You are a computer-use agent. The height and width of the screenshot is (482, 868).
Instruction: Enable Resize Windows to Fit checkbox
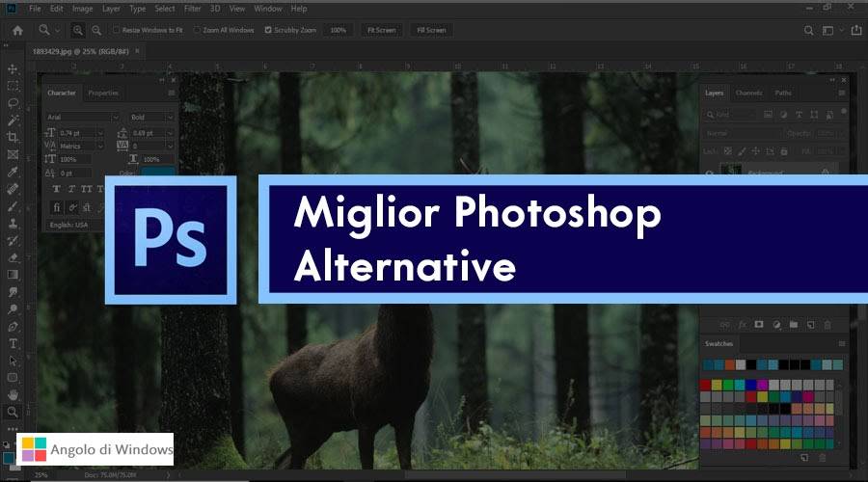point(117,30)
